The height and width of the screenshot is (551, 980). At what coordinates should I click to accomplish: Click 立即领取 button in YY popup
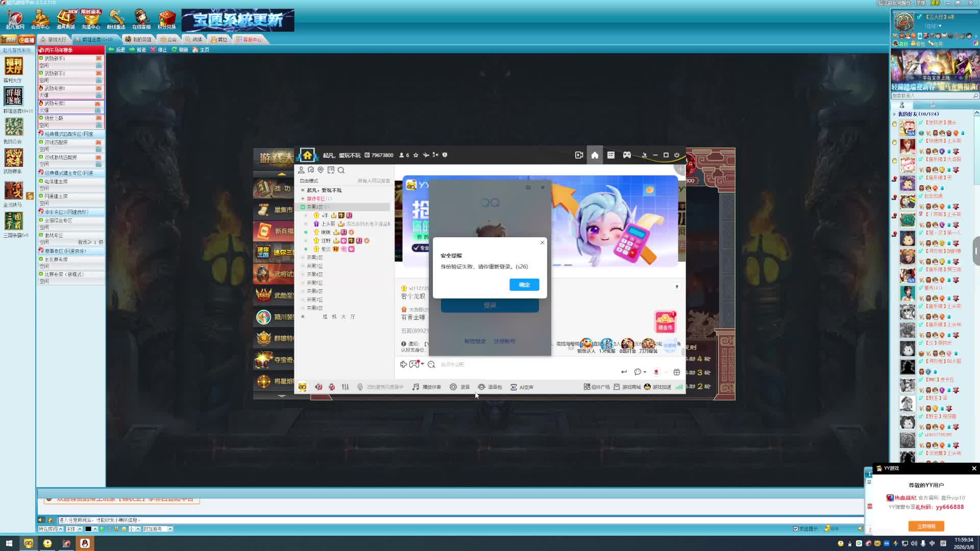pos(926,526)
